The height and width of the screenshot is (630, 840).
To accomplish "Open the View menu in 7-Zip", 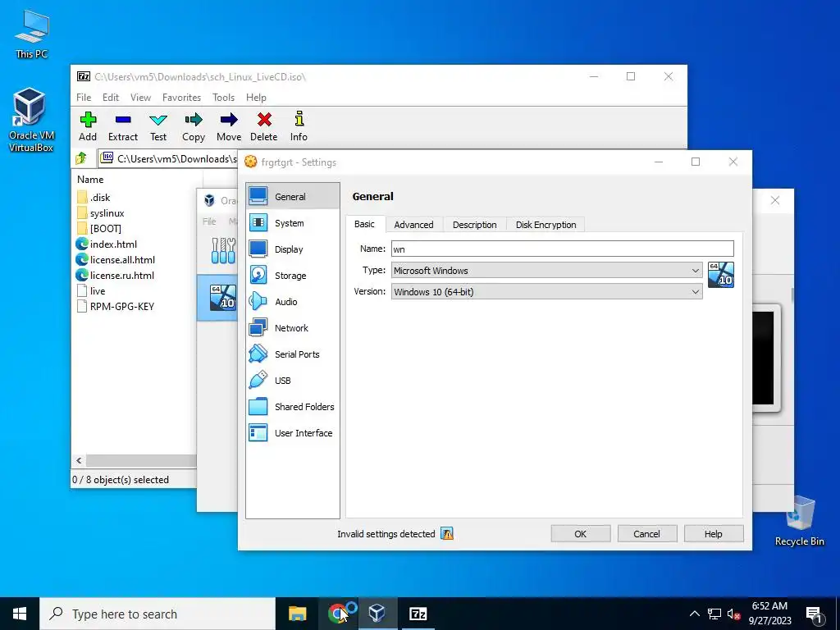I will (x=140, y=97).
